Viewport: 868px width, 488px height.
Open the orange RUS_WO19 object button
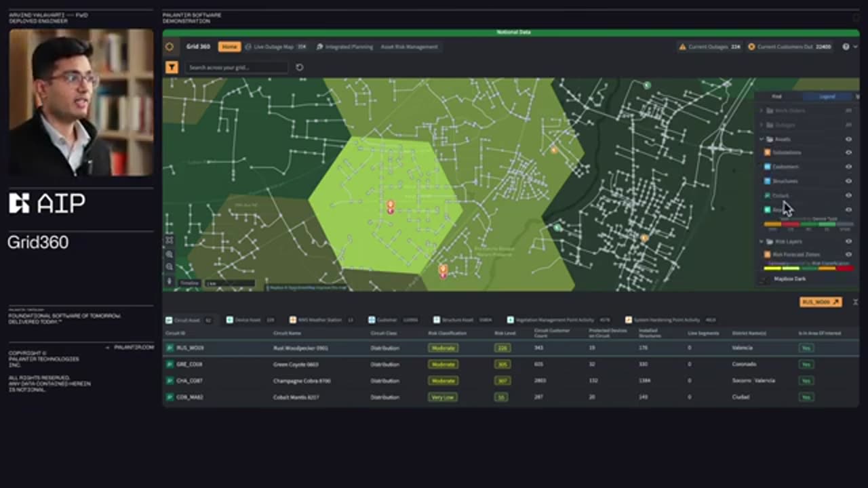[x=821, y=302]
